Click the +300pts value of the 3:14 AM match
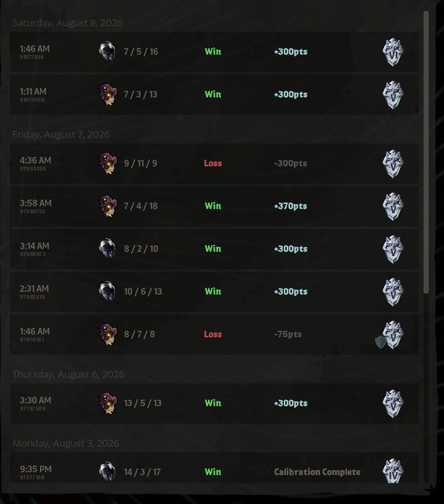 (290, 248)
